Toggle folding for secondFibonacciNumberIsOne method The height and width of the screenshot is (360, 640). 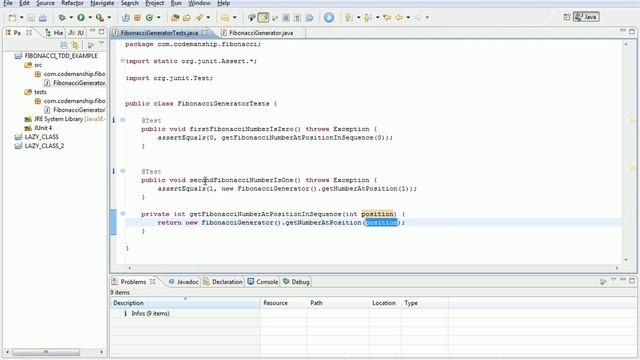coord(123,171)
